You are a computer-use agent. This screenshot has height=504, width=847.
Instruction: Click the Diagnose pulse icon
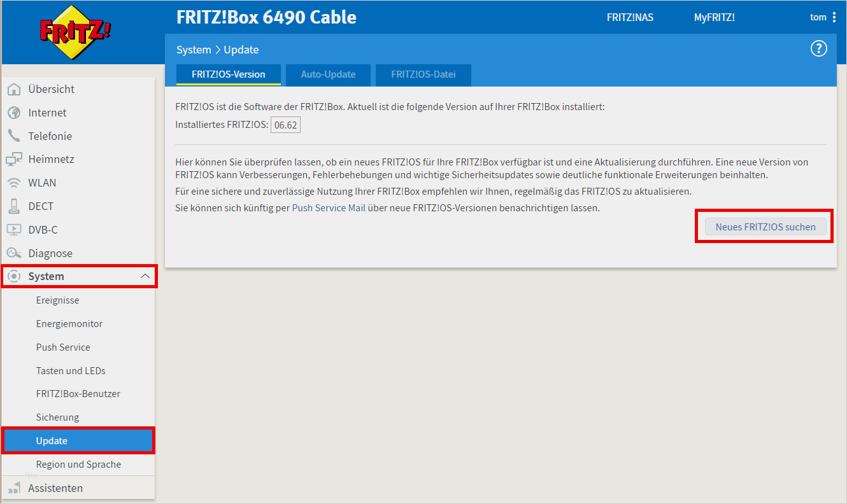[x=14, y=253]
